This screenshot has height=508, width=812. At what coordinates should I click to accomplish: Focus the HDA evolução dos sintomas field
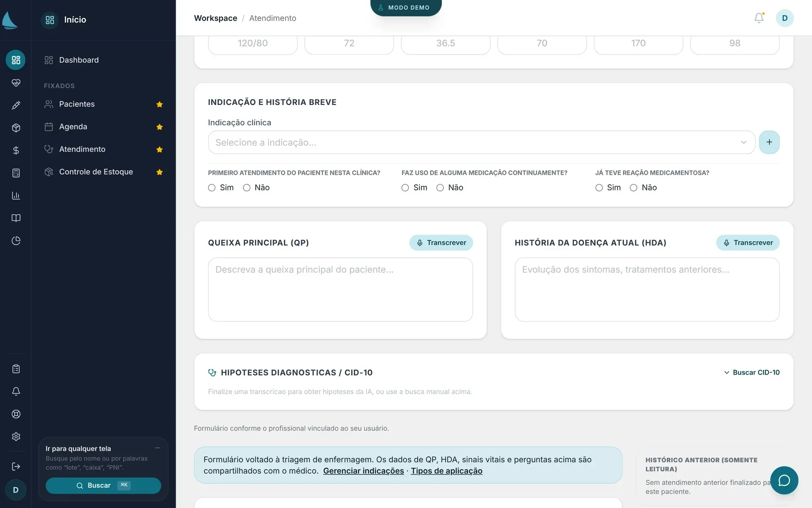[647, 290]
